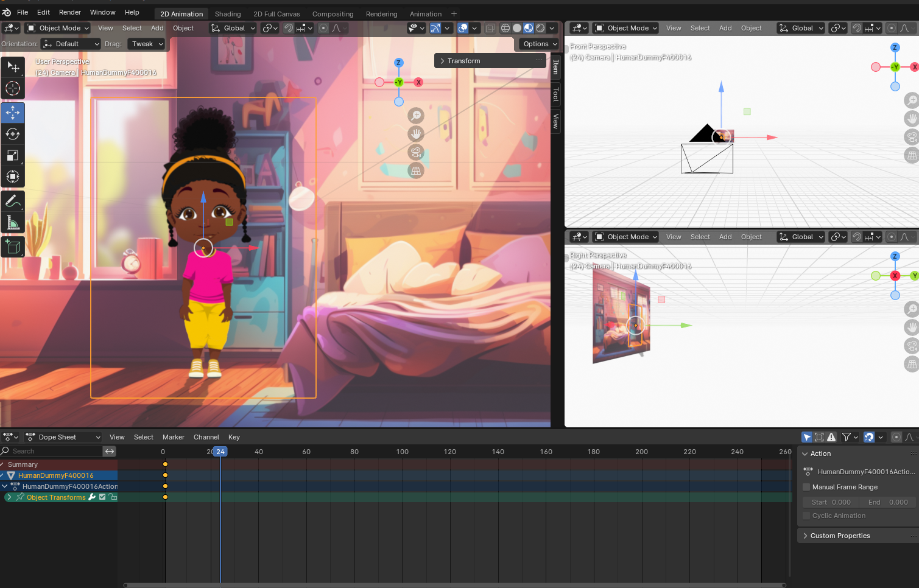Screen dimensions: 919x588
Task: Toggle camera view in main viewport
Action: [416, 152]
